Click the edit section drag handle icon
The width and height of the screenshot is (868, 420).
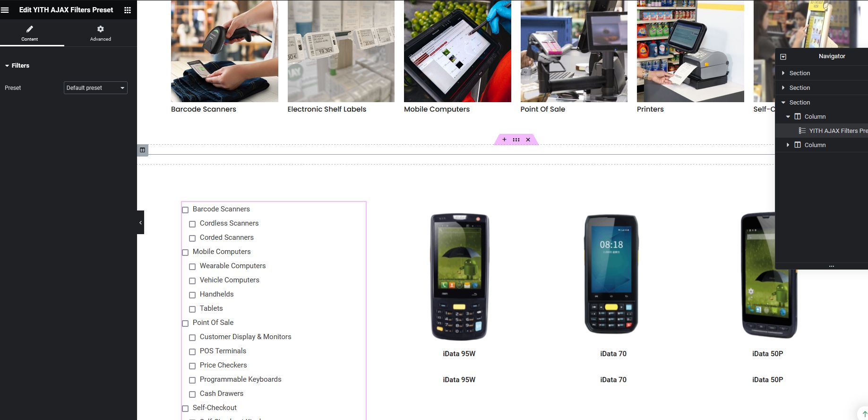(x=516, y=140)
